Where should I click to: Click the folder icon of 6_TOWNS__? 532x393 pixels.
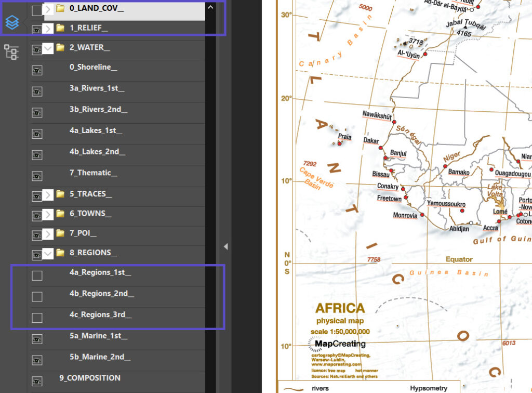[x=60, y=214]
